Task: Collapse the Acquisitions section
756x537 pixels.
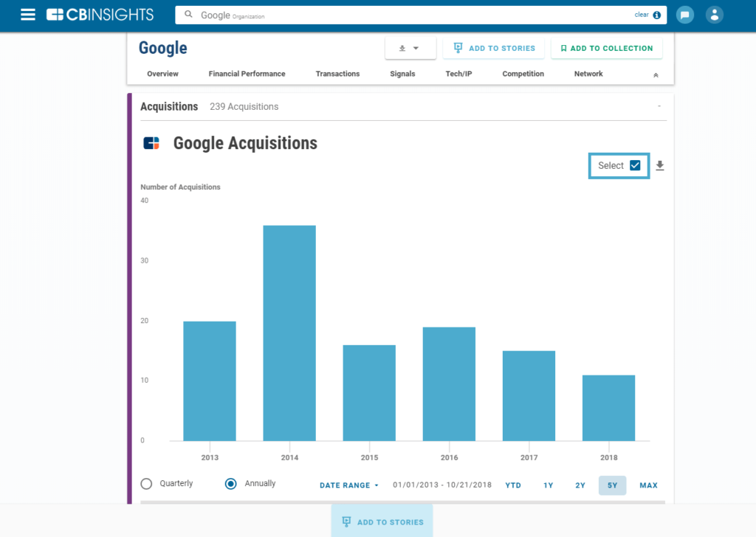Action: [x=659, y=106]
